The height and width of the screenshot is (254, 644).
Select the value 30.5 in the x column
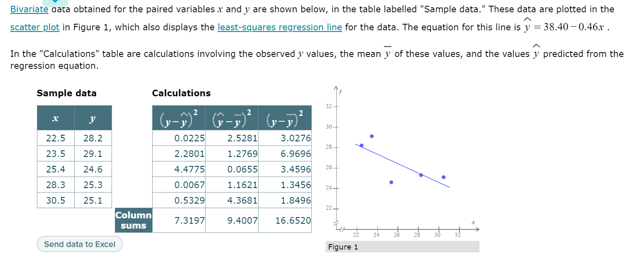(55, 200)
